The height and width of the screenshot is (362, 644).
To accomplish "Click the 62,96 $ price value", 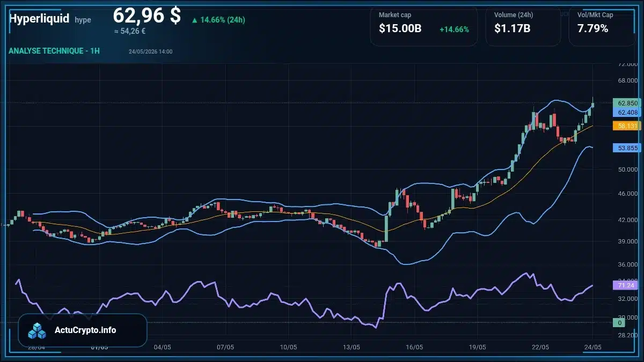I will click(x=147, y=16).
